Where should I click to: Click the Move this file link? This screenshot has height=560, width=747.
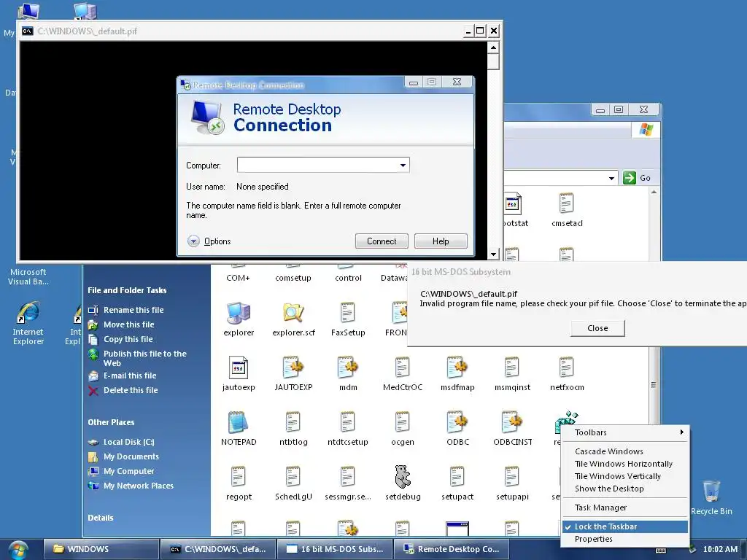coord(128,324)
